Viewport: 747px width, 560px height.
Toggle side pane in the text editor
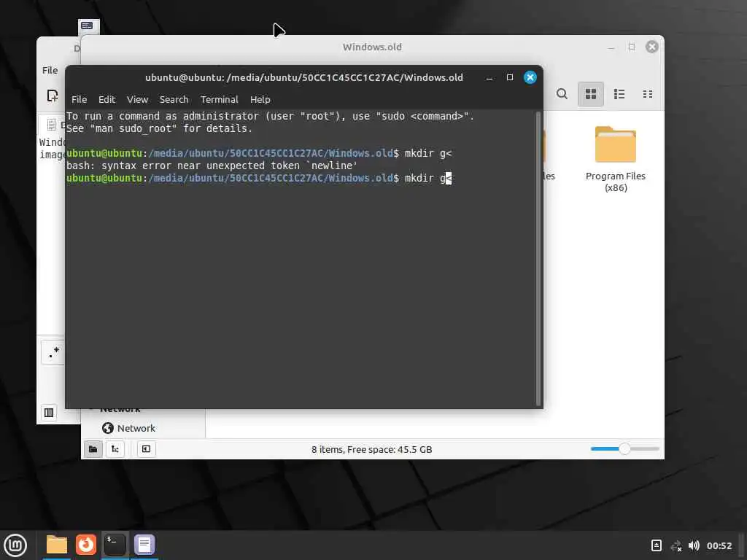(49, 413)
